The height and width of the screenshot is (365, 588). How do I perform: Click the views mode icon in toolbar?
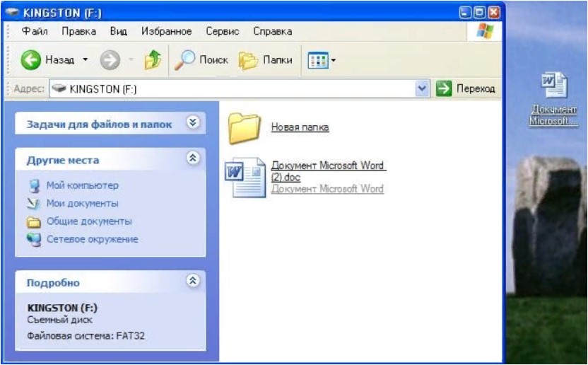(318, 61)
